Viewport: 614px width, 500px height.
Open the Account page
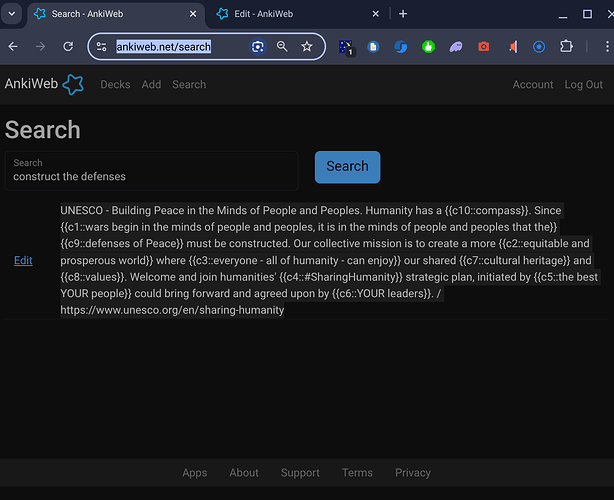coord(533,85)
